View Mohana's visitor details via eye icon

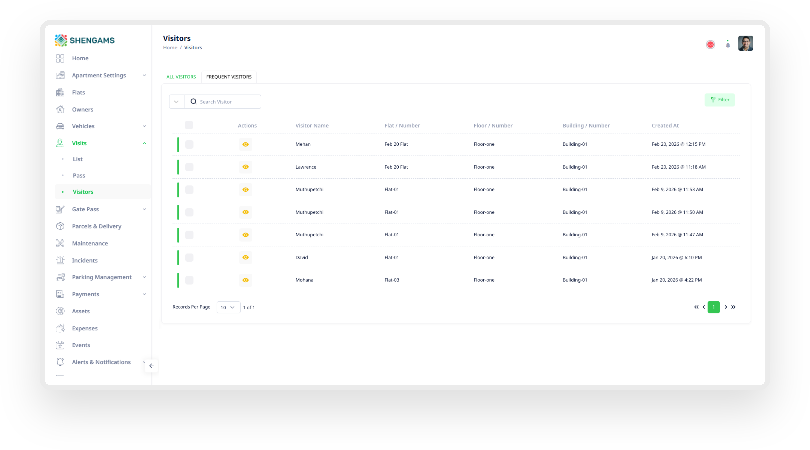click(245, 280)
